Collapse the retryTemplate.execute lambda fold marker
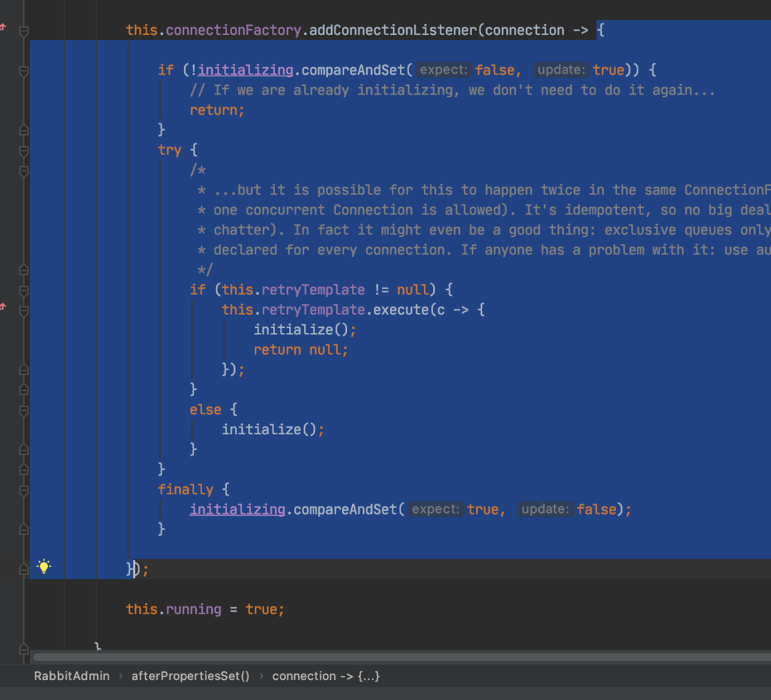 tap(24, 311)
